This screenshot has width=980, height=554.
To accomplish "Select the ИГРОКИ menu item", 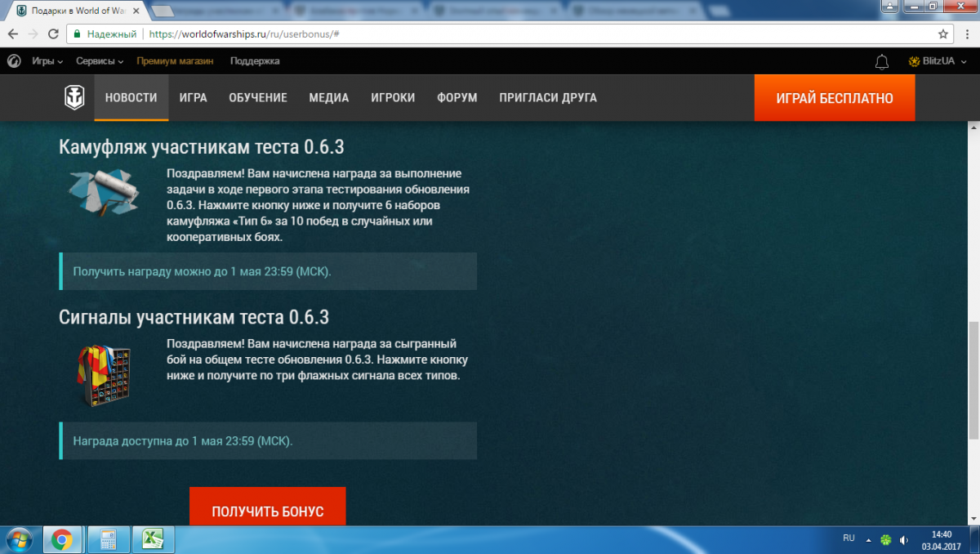I will click(393, 98).
